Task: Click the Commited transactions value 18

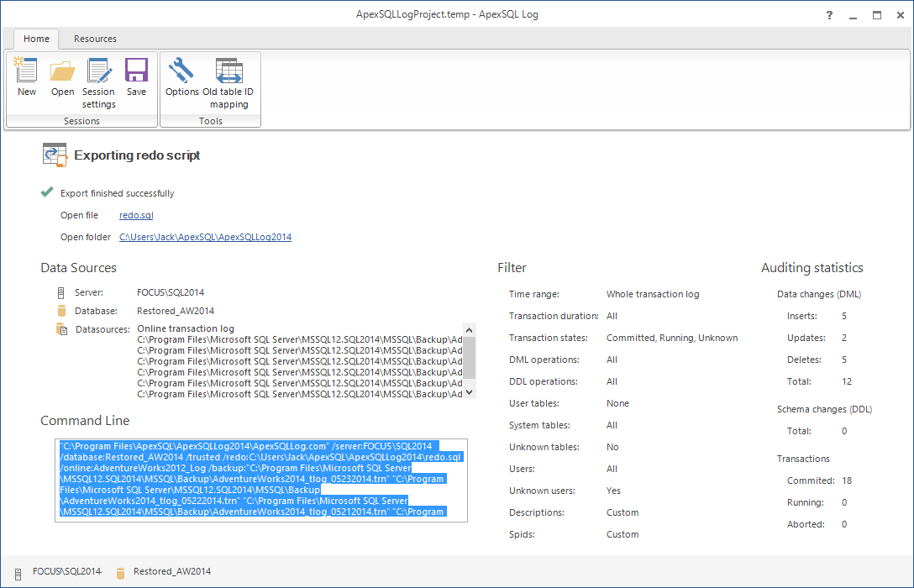Action: pos(847,480)
